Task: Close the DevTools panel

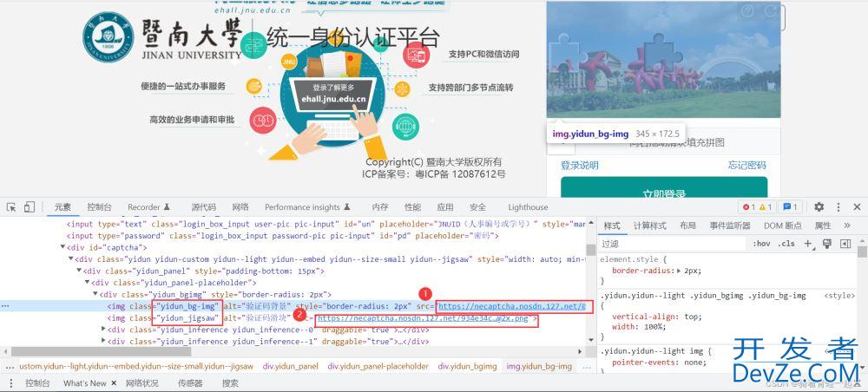Action: click(857, 206)
